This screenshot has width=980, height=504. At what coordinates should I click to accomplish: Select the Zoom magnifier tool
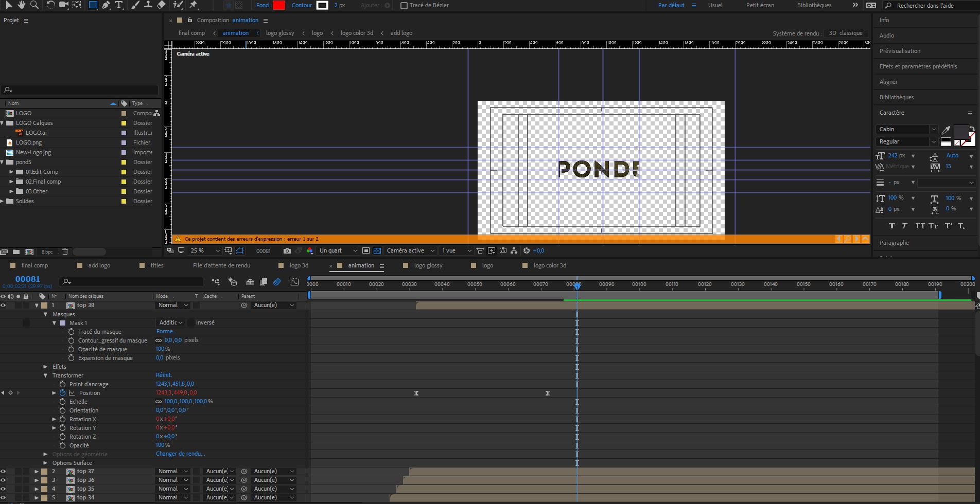34,5
